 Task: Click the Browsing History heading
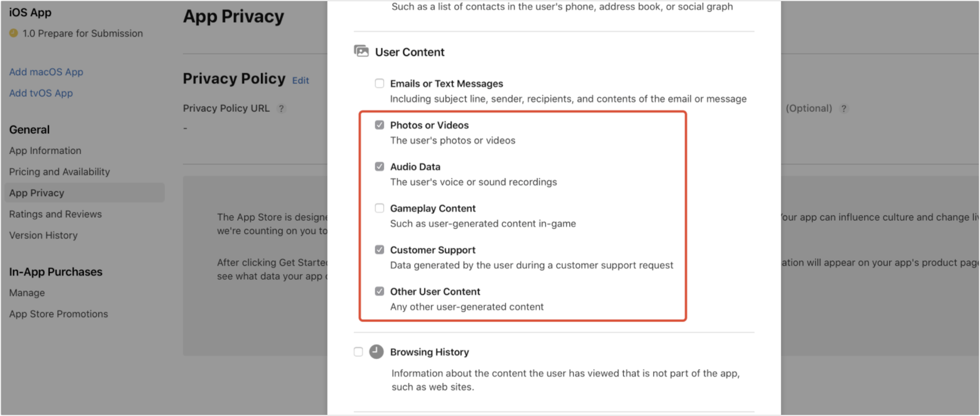(x=429, y=352)
